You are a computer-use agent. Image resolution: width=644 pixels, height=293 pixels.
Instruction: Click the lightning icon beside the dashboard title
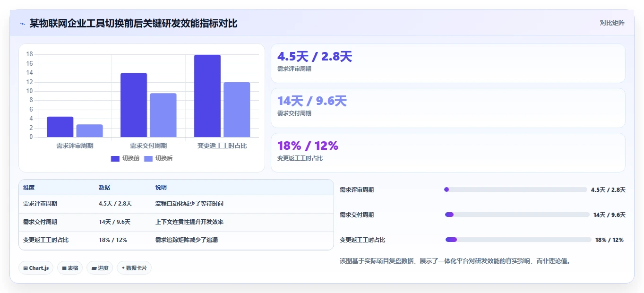[x=22, y=23]
